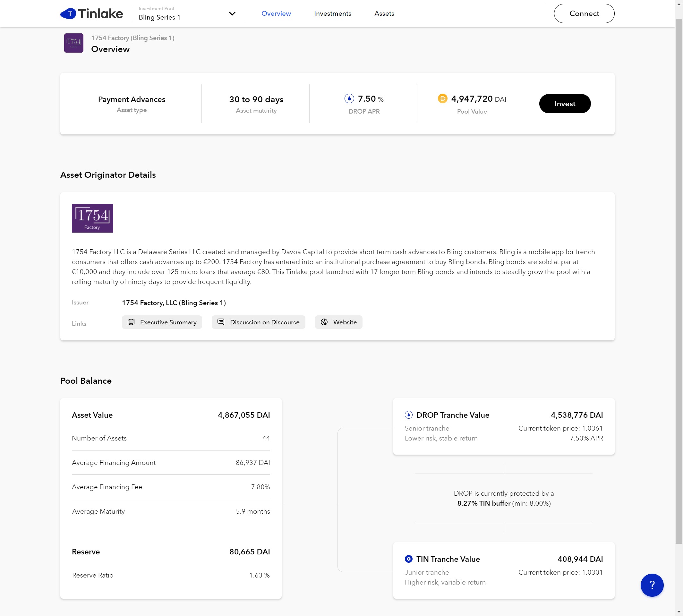Click the 'Reserve Ratio' label
683x616 pixels.
(92, 575)
